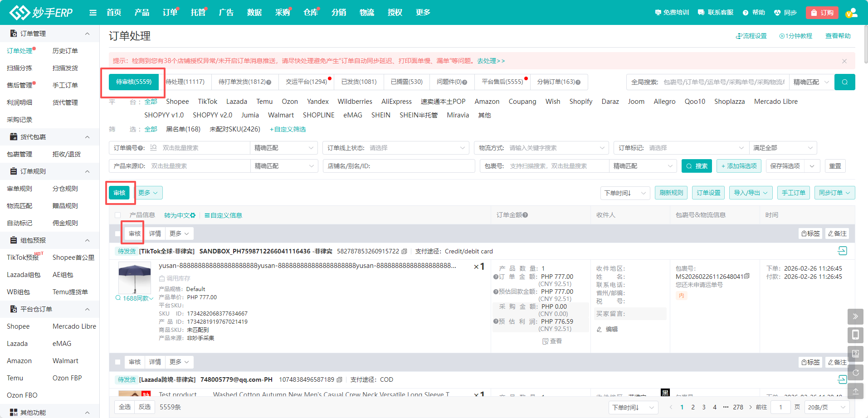Switch to the 已发货(1081) tab
868x418 pixels.
point(359,82)
